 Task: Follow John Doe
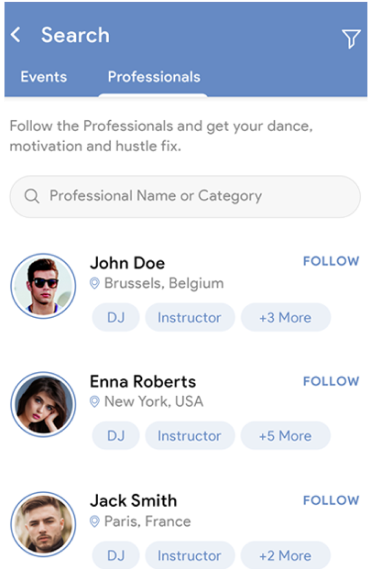331,261
